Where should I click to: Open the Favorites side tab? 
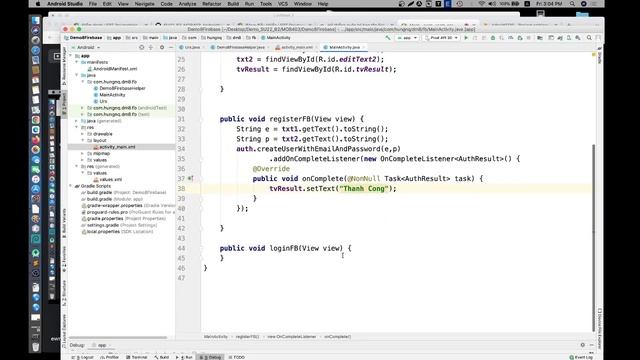tap(64, 259)
